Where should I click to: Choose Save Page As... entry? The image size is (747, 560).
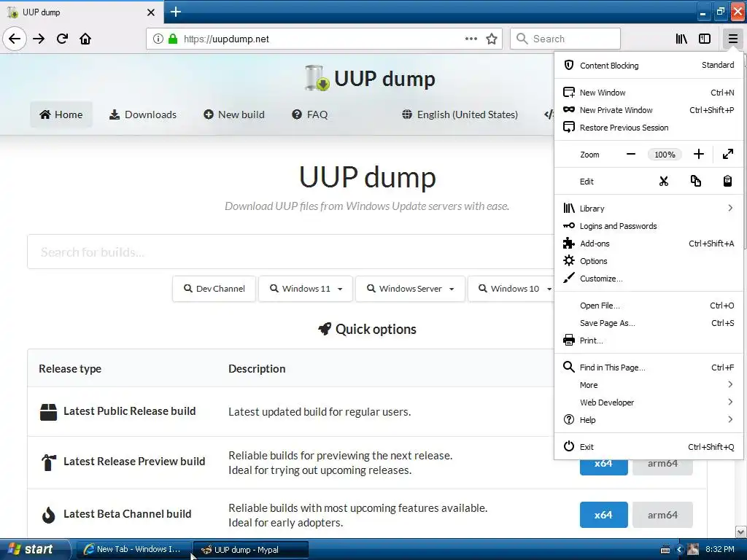click(x=649, y=323)
